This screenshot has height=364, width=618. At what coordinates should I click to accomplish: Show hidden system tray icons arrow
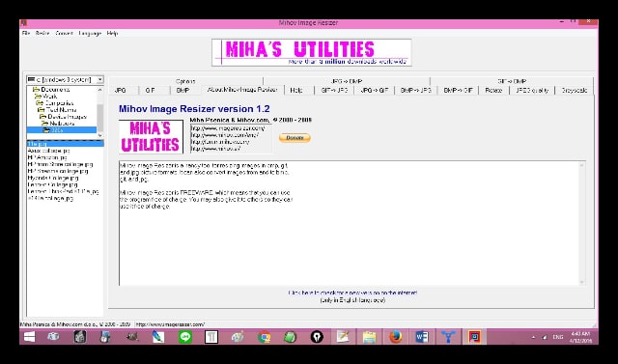click(x=533, y=337)
